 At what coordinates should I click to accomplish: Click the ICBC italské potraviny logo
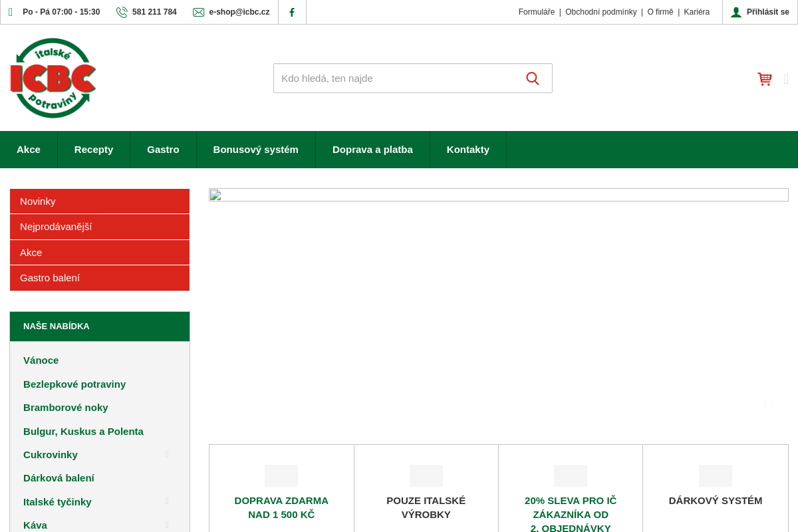coord(53,78)
